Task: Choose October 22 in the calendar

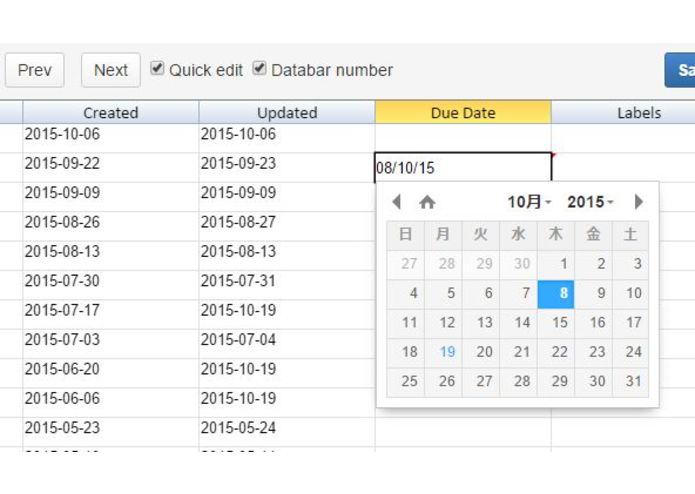Action: (x=556, y=352)
